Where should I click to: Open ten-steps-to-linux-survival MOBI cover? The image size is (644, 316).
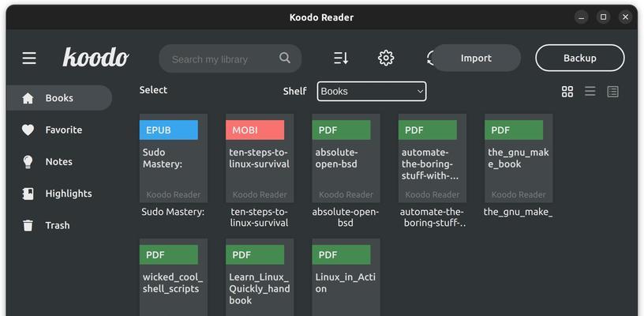(x=260, y=158)
